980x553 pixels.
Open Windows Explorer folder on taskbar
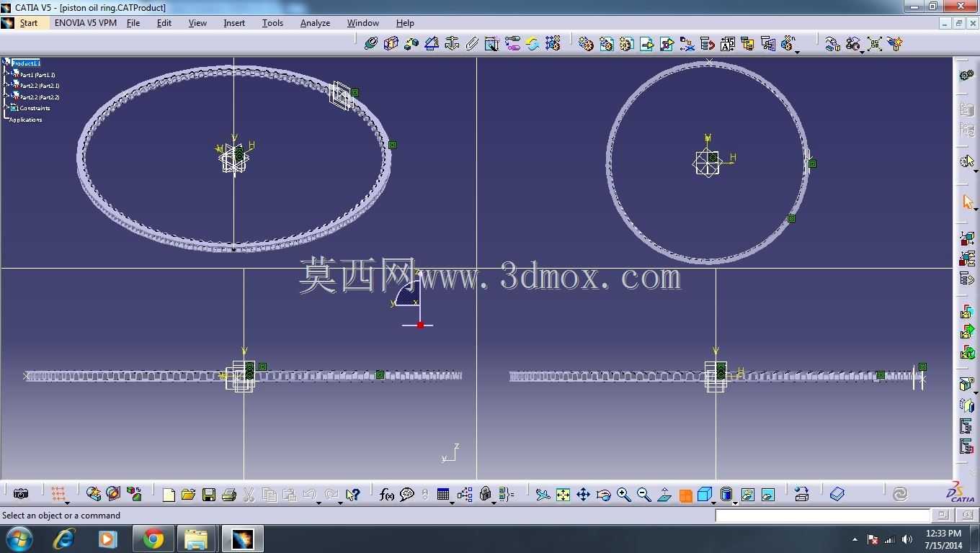pyautogui.click(x=196, y=539)
